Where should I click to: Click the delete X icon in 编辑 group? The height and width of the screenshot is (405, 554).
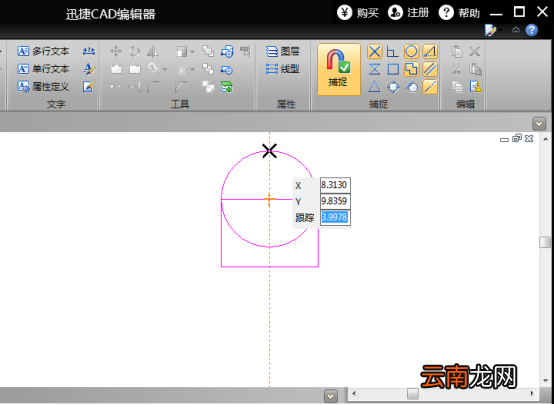475,52
